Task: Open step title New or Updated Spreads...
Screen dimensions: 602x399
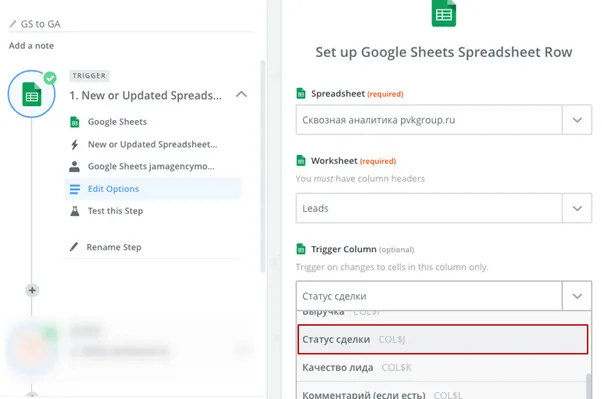Action: click(146, 95)
